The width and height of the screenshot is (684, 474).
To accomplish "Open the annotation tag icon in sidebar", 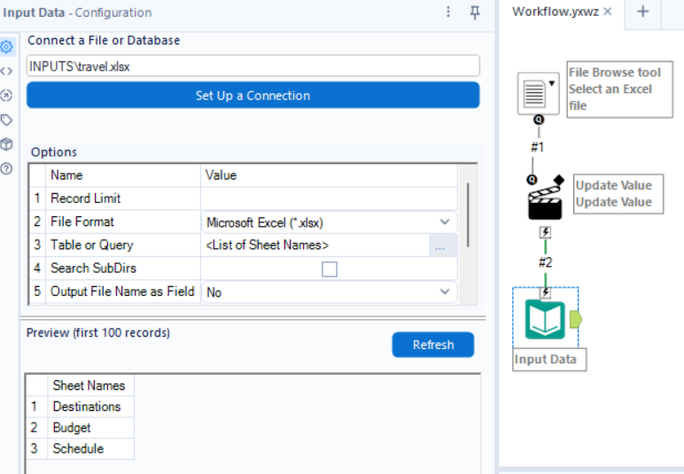I will [7, 120].
